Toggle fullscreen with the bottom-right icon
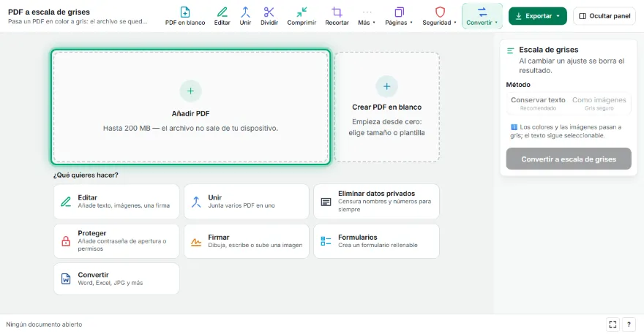Image resolution: width=644 pixels, height=334 pixels. [x=613, y=324]
